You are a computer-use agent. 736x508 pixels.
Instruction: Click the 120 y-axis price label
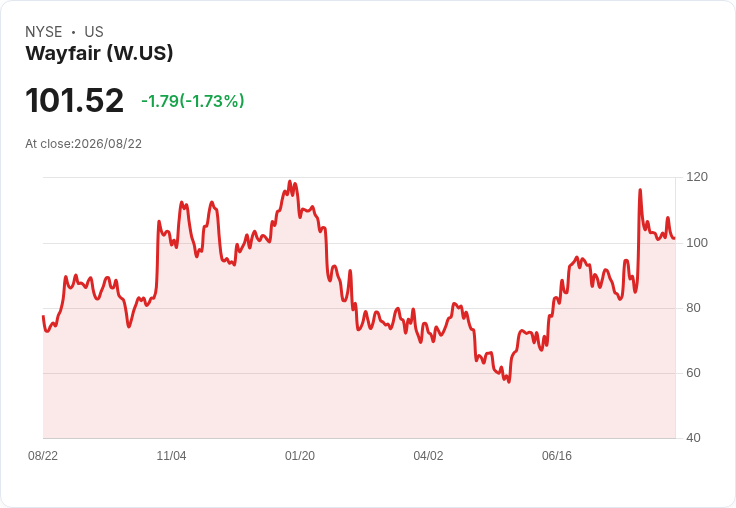pos(697,177)
